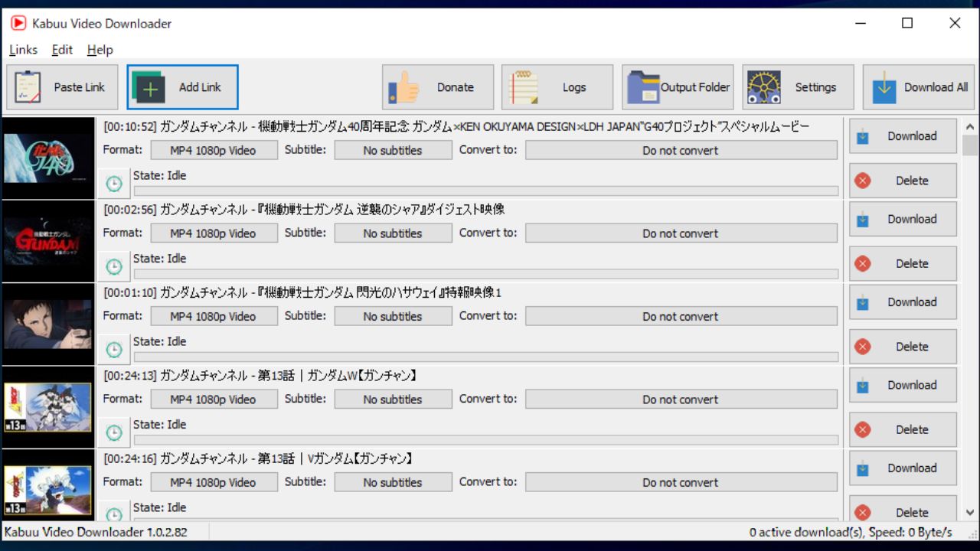980x551 pixels.
Task: Open Format dropdown for ガンダムW video
Action: click(214, 399)
